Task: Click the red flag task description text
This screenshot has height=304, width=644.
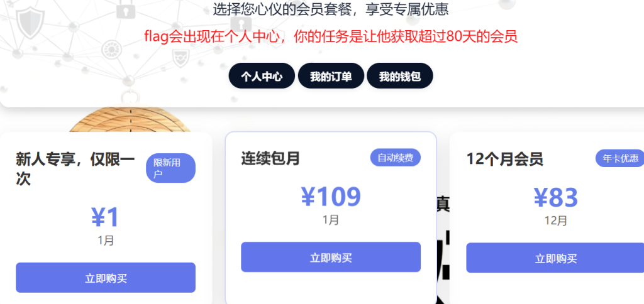Action: (x=331, y=36)
